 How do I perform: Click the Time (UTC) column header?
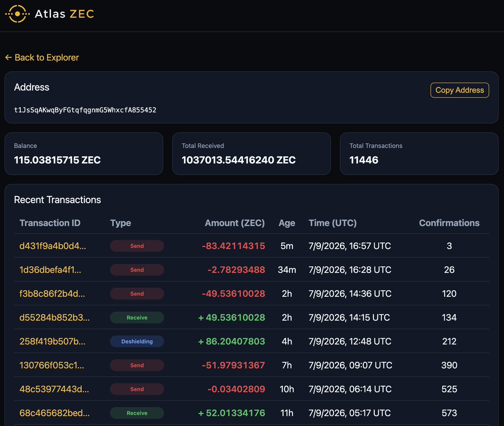click(333, 223)
